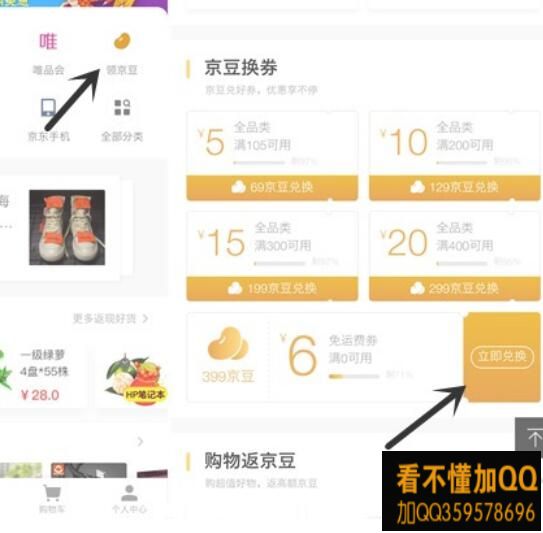Viewport: 543px width, 533px height.
Task: Redeem ¥10 coupon with 129京豆兑换
Action: tap(454, 187)
